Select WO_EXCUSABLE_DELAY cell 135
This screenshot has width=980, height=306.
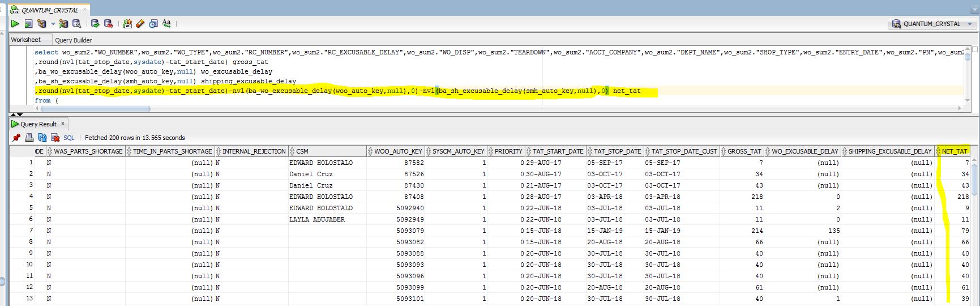pyautogui.click(x=802, y=231)
